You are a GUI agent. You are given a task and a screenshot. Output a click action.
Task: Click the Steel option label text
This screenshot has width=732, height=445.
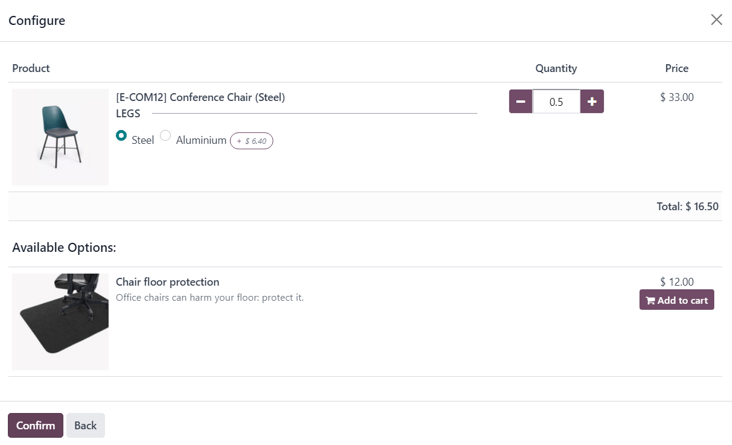coord(143,141)
